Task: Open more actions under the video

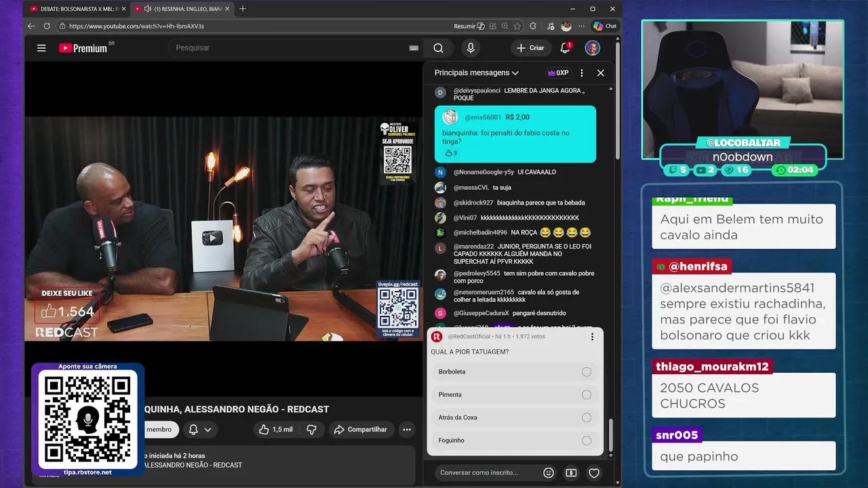Action: [407, 430]
